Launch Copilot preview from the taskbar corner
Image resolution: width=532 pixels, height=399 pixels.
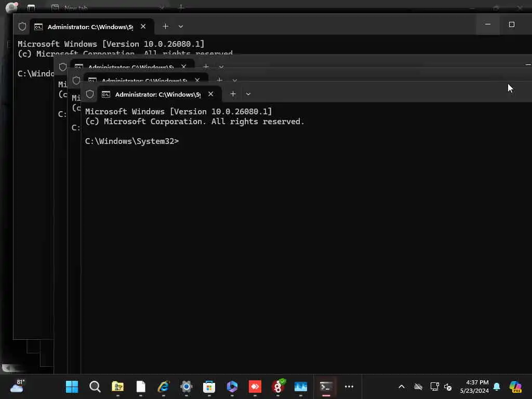click(515, 387)
